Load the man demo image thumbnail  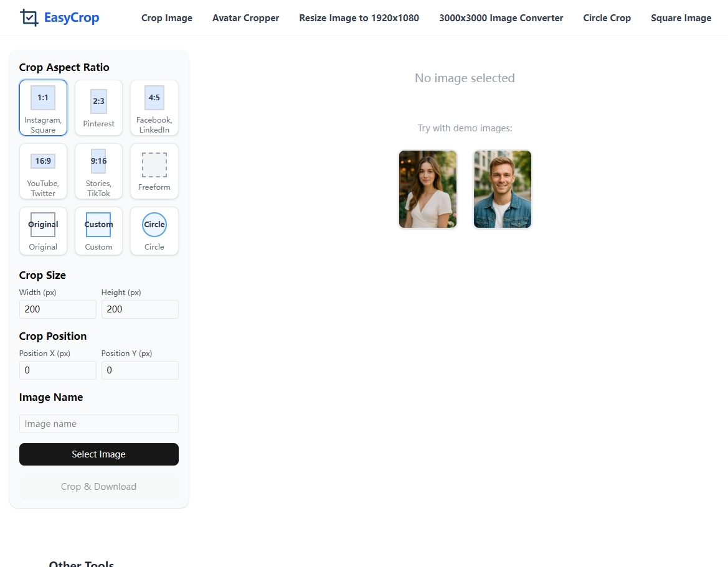click(503, 189)
